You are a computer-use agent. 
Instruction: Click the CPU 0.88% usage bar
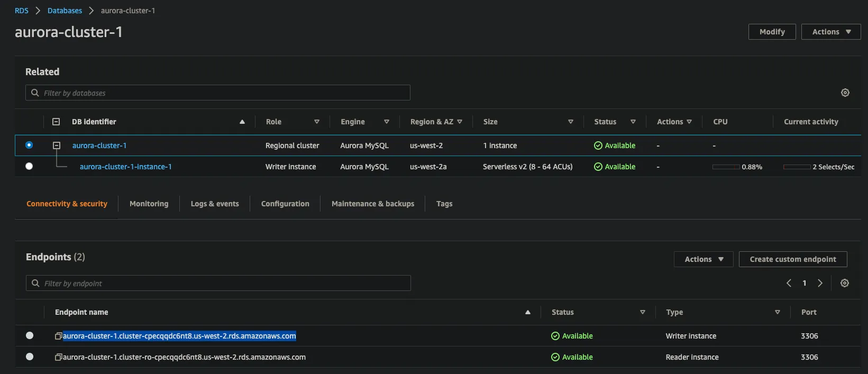point(726,167)
